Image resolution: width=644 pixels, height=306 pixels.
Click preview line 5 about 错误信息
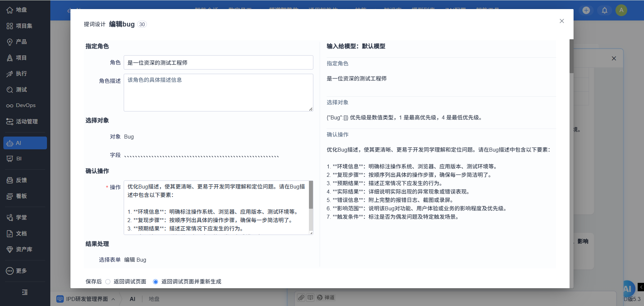[x=391, y=200]
